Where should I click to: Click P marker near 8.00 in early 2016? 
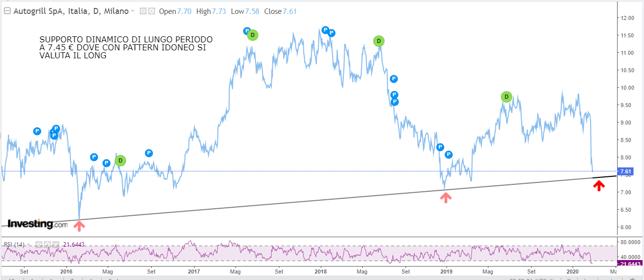pos(94,157)
